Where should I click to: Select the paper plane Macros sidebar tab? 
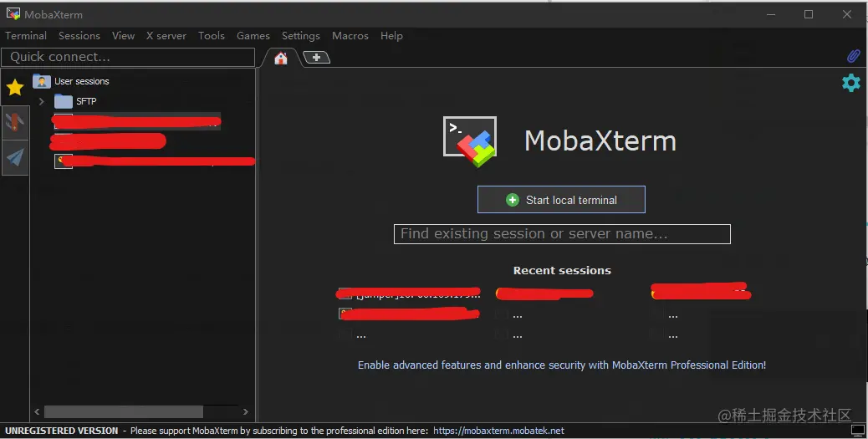(15, 158)
